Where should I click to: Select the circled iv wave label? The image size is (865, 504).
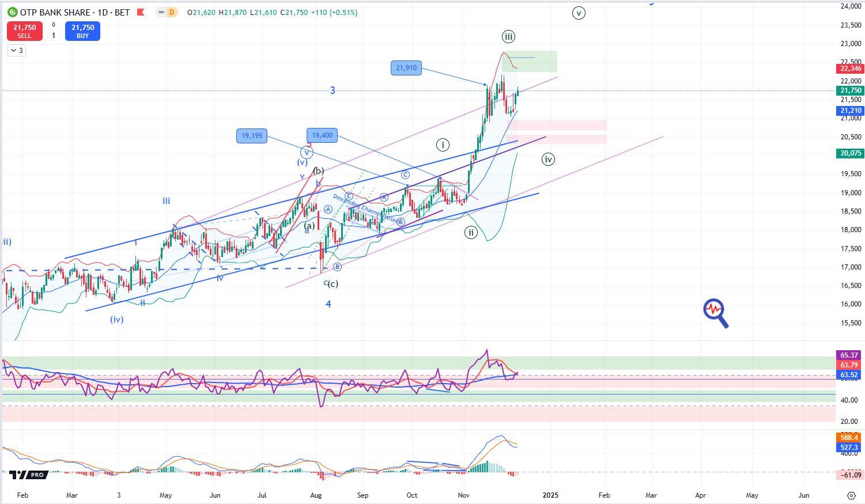click(548, 160)
